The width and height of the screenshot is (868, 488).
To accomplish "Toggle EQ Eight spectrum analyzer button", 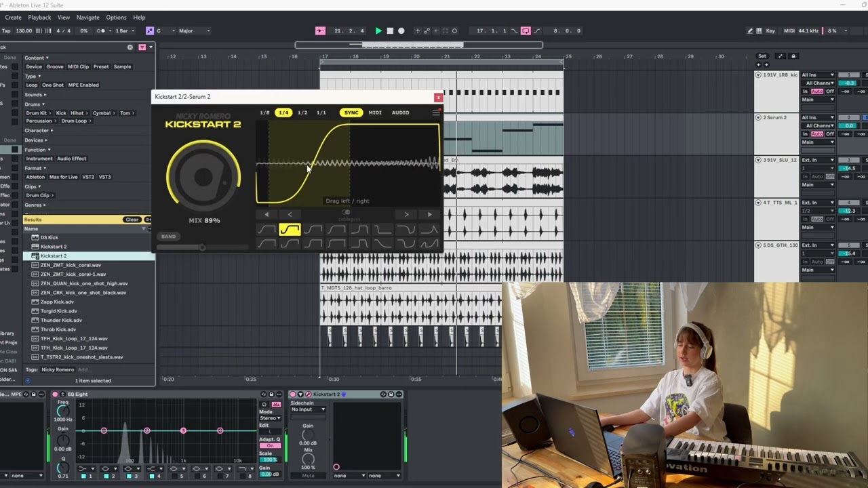I will (276, 405).
